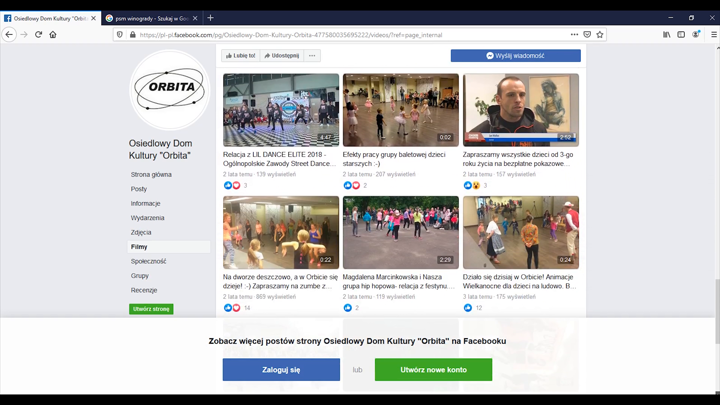This screenshot has width=720, height=405.
Task: Reload the page with the refresh icon
Action: [x=39, y=34]
